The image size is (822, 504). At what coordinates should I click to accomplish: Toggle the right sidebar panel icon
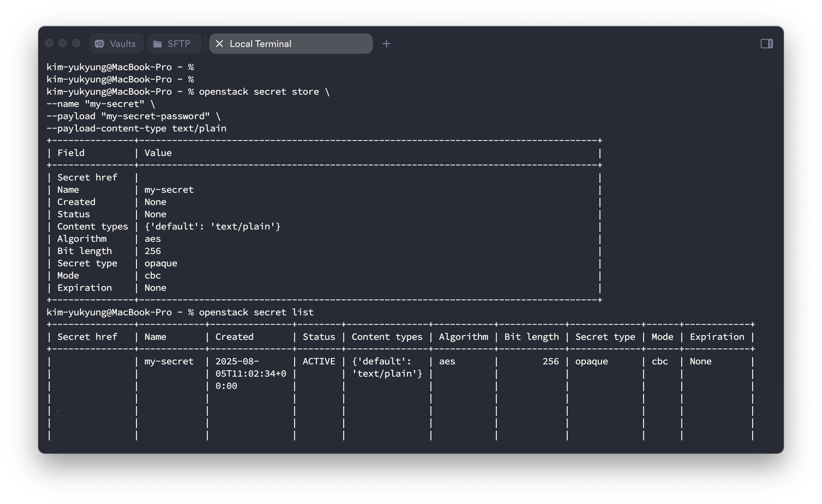(766, 44)
